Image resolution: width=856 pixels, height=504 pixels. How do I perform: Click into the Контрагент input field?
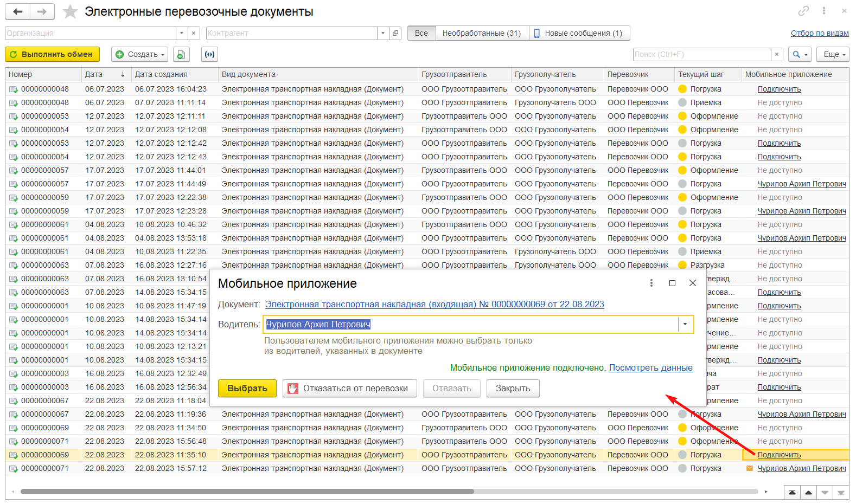[292, 33]
